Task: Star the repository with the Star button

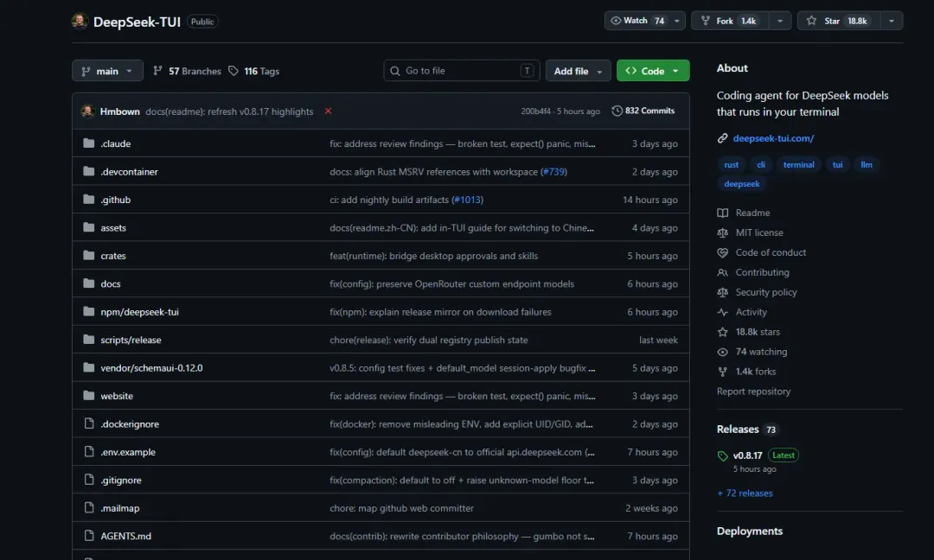Action: click(839, 21)
